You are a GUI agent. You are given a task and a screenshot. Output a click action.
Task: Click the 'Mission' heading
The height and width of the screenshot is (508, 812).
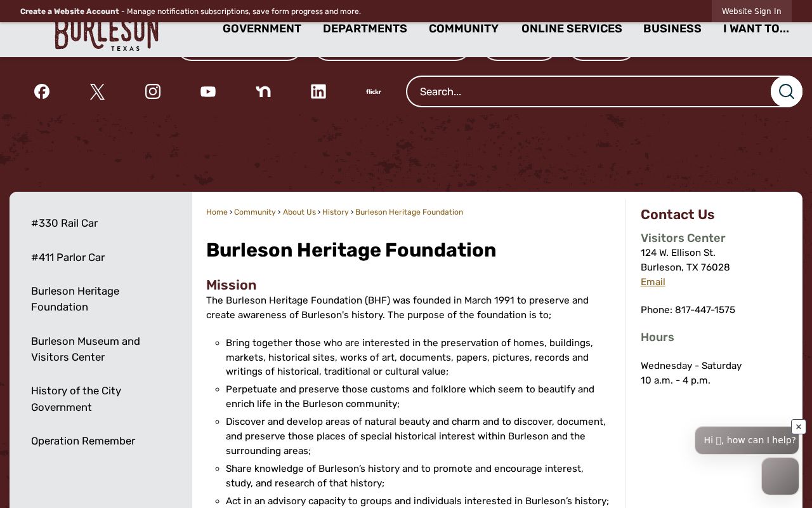[x=232, y=285]
